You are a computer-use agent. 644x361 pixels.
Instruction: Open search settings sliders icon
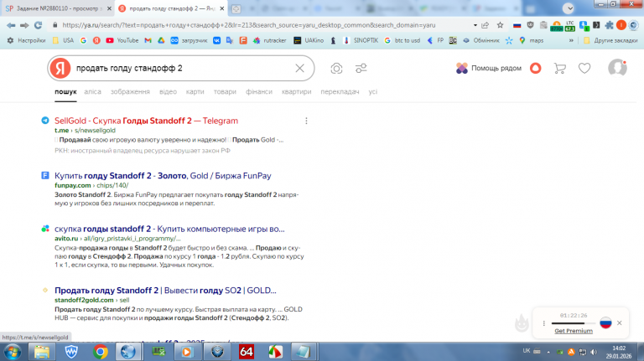point(361,68)
